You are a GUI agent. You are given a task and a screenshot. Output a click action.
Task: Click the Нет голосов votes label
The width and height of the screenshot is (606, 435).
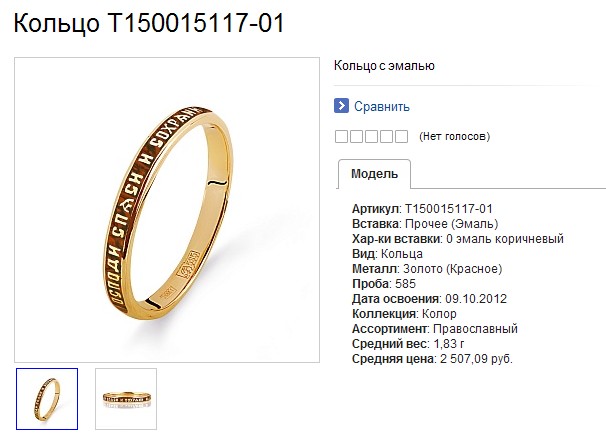coord(454,136)
